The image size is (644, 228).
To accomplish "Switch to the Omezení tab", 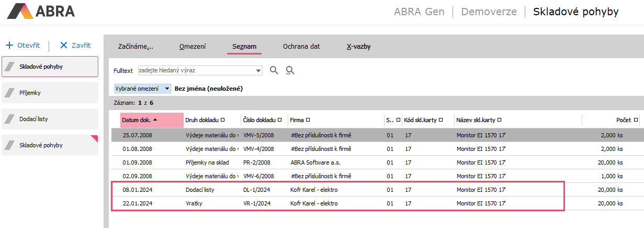I will 193,46.
